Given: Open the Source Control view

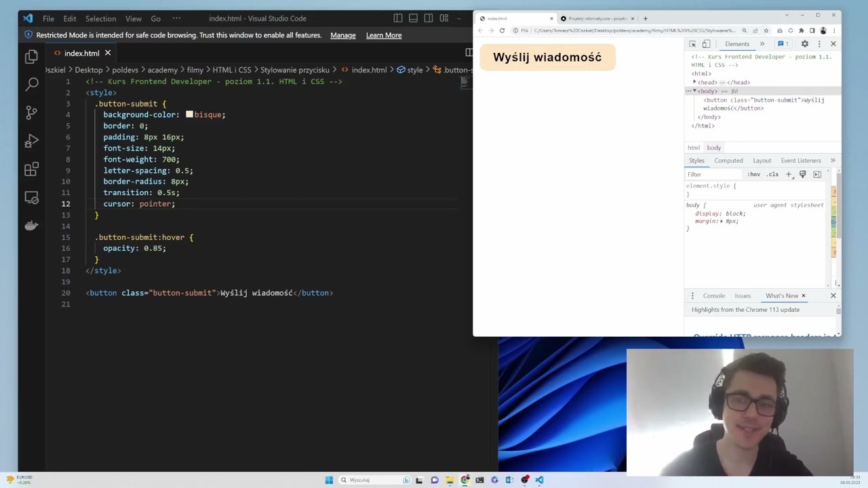Looking at the screenshot, I should [31, 113].
